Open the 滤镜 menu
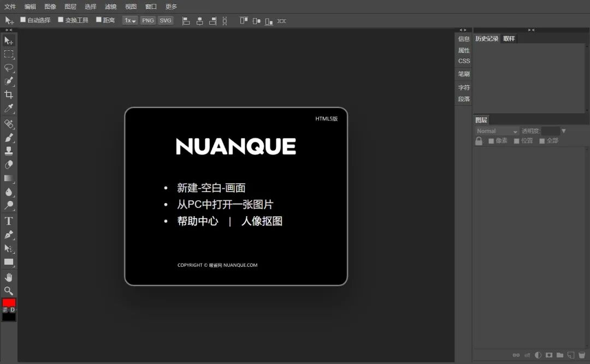Screen dimensions: 590x364 tap(110, 7)
